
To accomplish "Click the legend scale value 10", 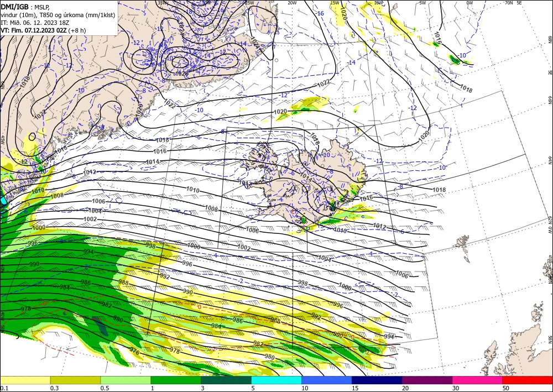I will point(305,388).
